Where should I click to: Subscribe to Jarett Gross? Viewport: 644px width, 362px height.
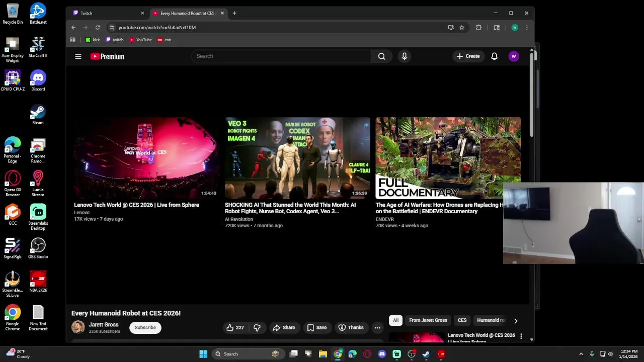coord(145,328)
